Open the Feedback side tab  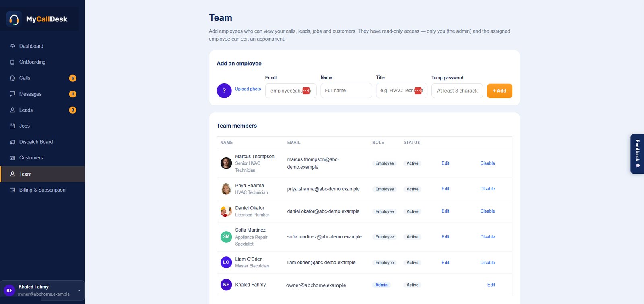point(637,154)
